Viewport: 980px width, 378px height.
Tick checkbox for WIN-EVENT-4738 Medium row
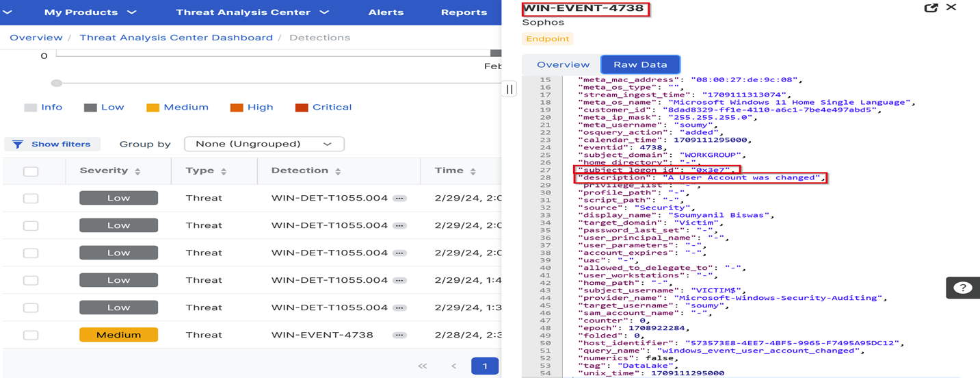pos(31,336)
